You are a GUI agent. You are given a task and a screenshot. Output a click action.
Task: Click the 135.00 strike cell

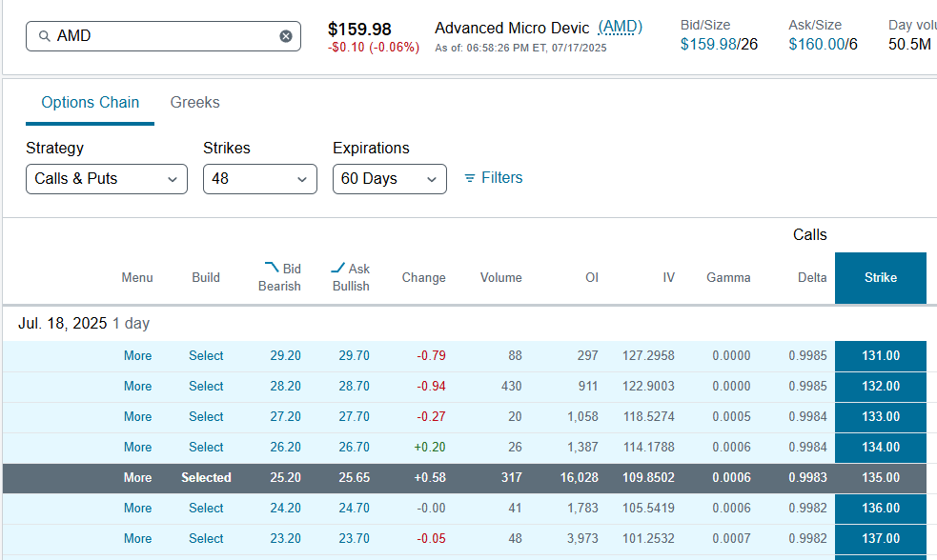click(880, 477)
